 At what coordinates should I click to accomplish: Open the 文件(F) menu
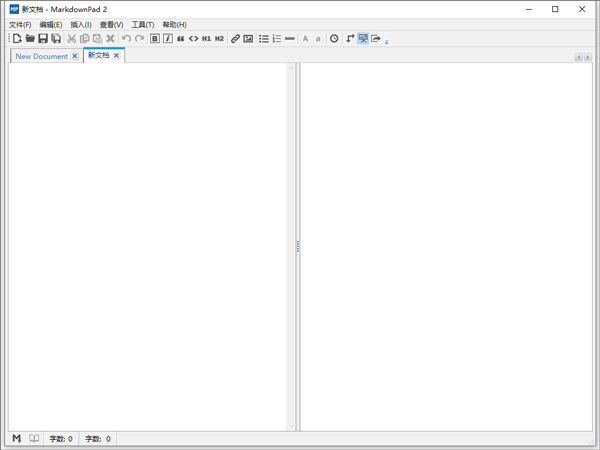(20, 25)
